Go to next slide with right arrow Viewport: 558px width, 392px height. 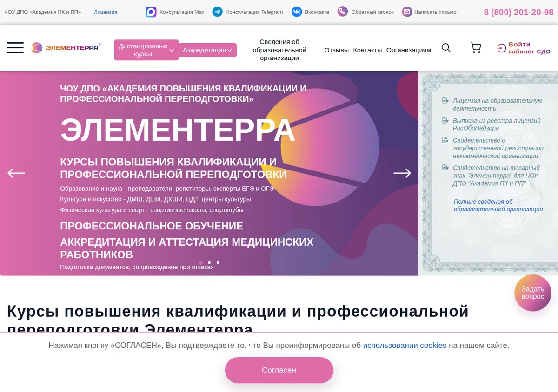tap(402, 173)
